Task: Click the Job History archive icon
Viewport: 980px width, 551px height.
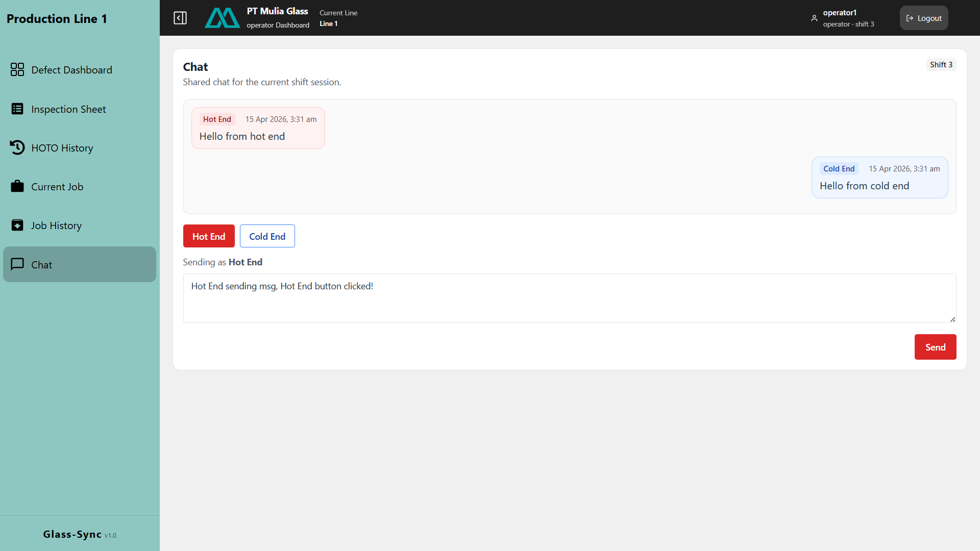Action: click(17, 225)
